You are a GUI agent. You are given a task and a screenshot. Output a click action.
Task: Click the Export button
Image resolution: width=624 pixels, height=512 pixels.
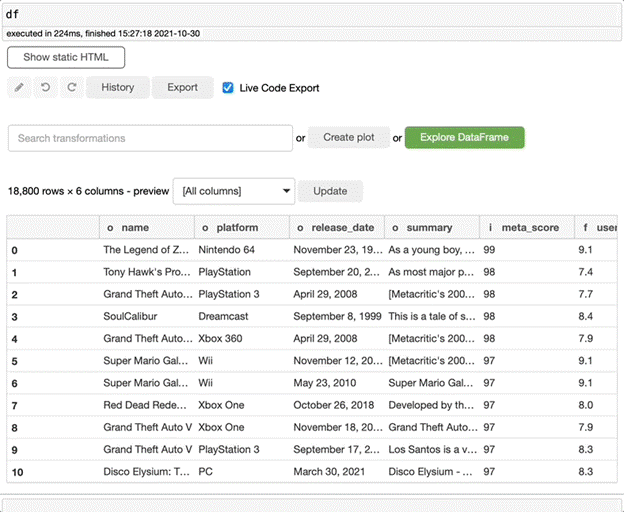coord(182,88)
